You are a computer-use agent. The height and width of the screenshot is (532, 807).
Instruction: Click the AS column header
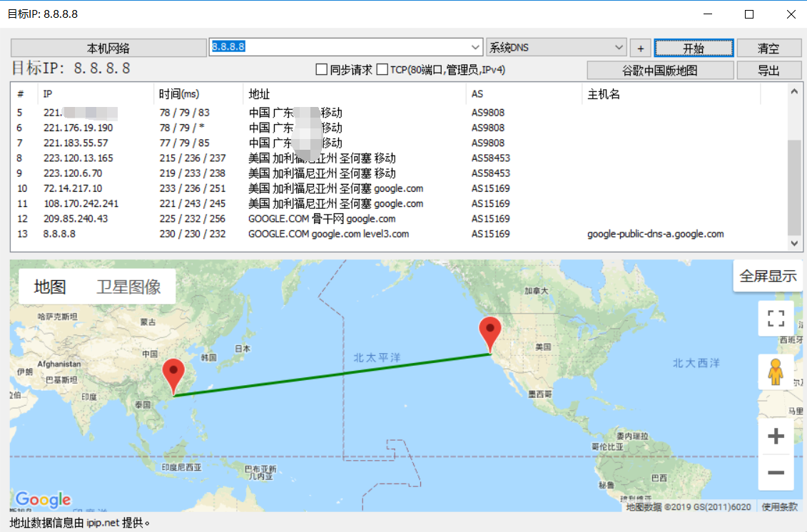(524, 93)
